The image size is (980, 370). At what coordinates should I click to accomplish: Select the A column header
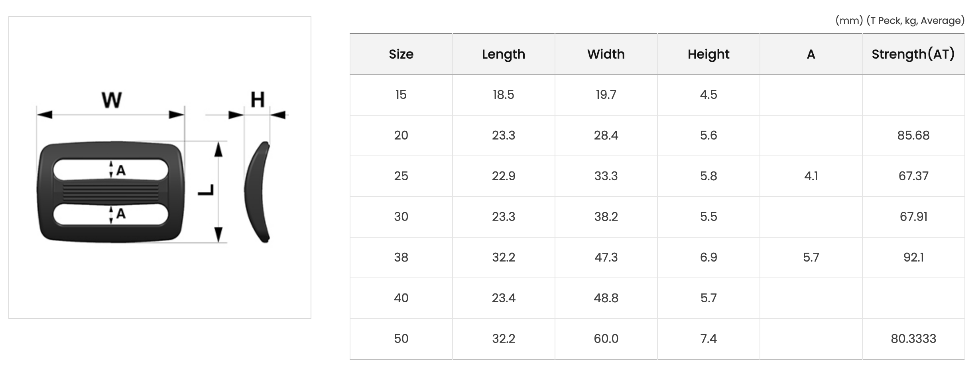tap(811, 54)
